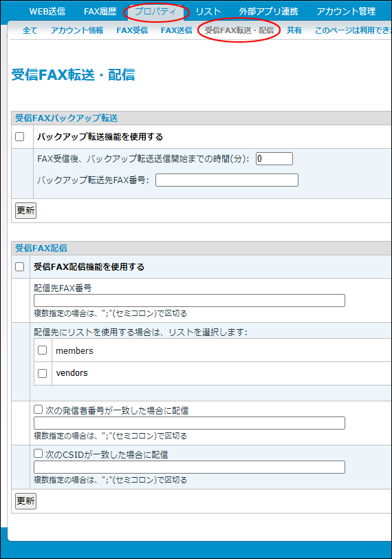Click 更新 button under backup transfer section
Viewport: 392px width, 559px height.
coord(25,211)
